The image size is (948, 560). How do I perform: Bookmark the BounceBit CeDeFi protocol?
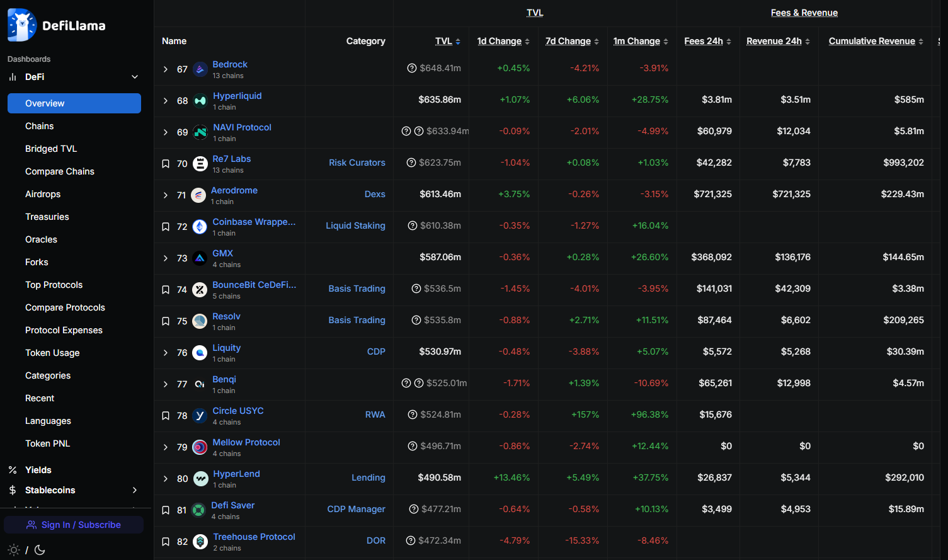[x=166, y=290]
